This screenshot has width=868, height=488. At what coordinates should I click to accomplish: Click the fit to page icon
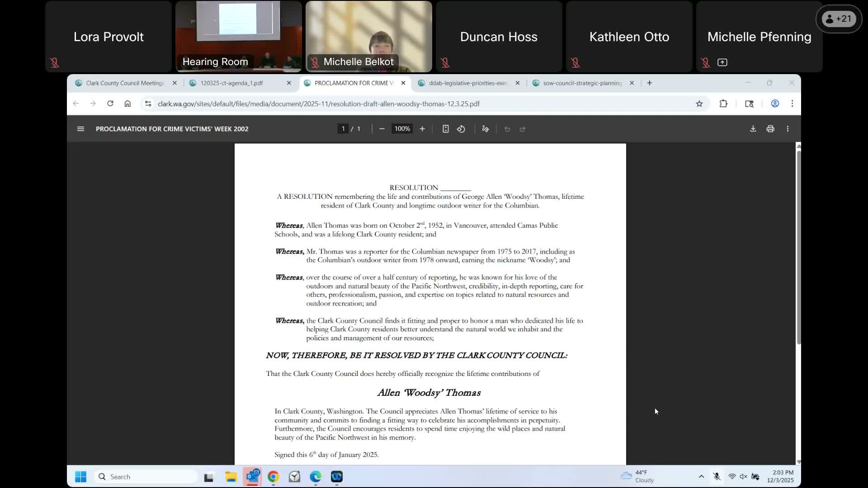[x=445, y=129]
